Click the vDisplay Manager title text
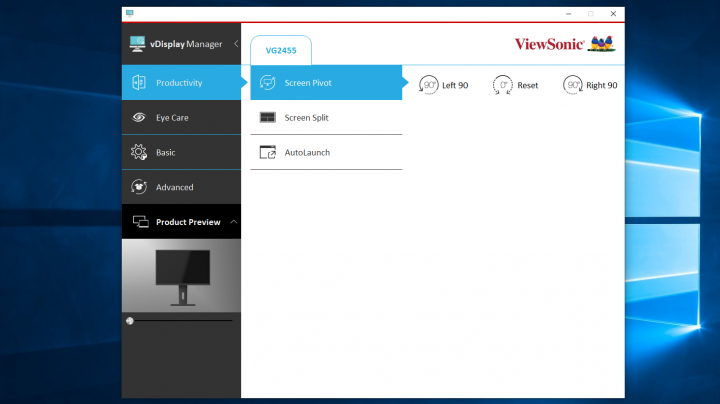The image size is (720, 404). (186, 44)
